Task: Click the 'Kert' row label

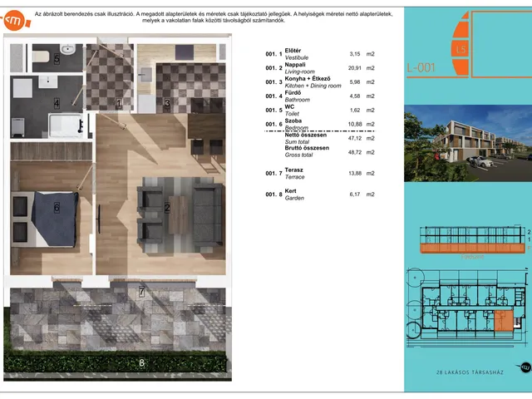Action: point(290,191)
